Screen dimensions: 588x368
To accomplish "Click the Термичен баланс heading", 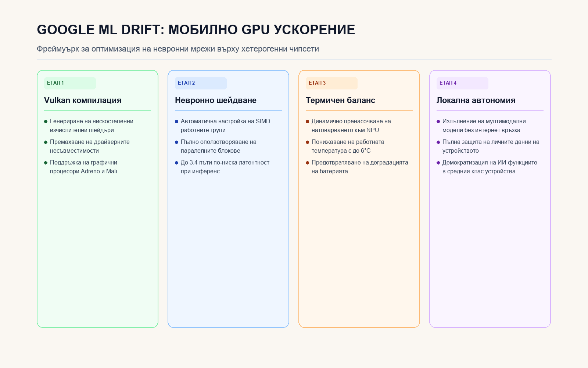I will pyautogui.click(x=340, y=100).
